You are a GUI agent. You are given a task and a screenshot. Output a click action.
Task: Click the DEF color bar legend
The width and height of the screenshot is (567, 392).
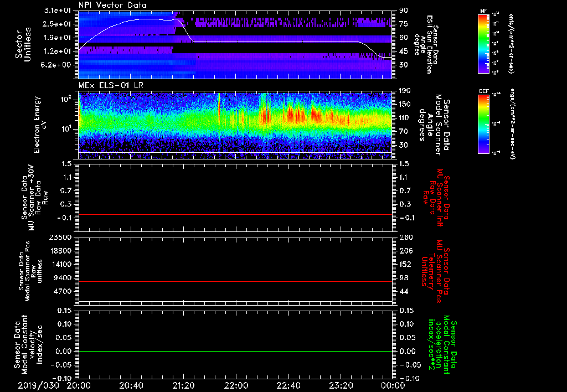pos(484,123)
